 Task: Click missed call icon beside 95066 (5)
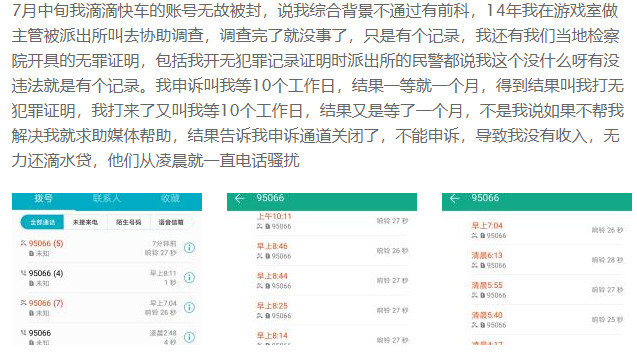[24, 243]
